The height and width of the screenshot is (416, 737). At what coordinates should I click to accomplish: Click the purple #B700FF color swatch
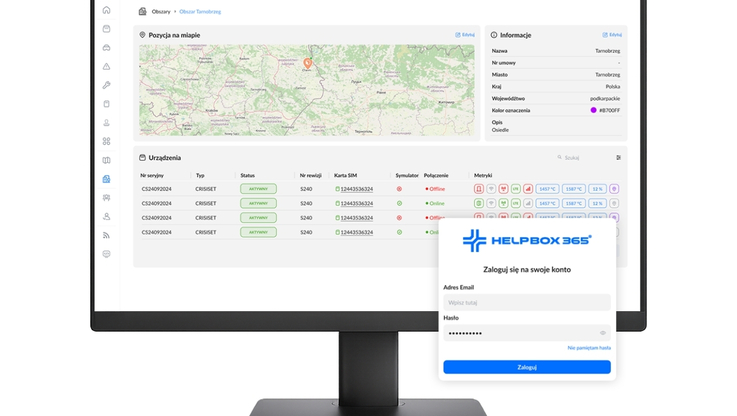(593, 110)
